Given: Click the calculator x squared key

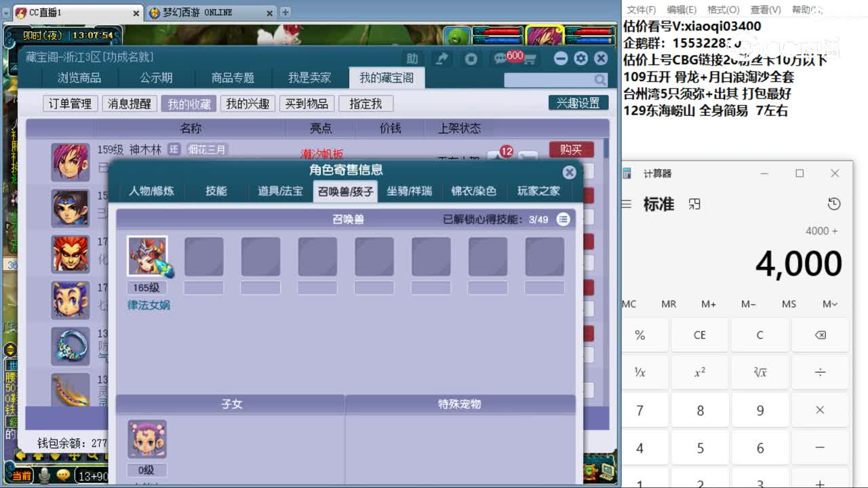Looking at the screenshot, I should tap(700, 372).
